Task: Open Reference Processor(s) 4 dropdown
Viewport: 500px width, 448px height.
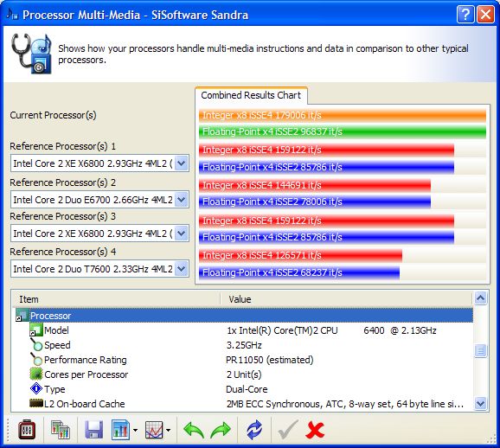Action: coord(181,269)
